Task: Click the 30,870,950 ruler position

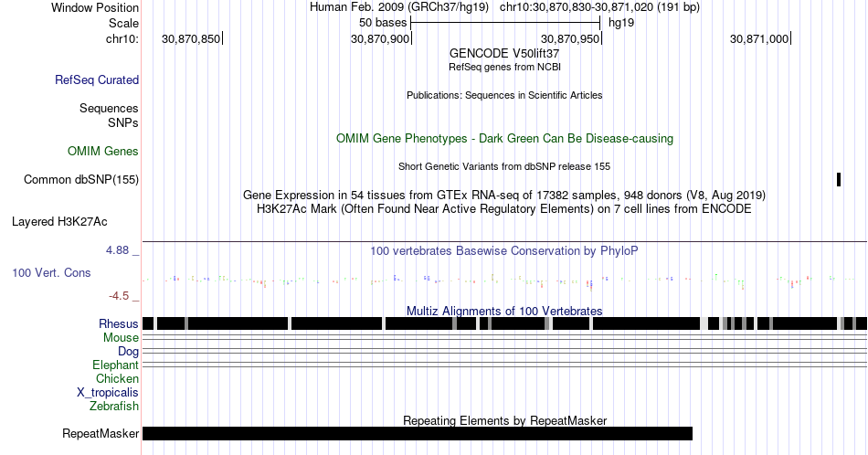Action: click(x=570, y=38)
